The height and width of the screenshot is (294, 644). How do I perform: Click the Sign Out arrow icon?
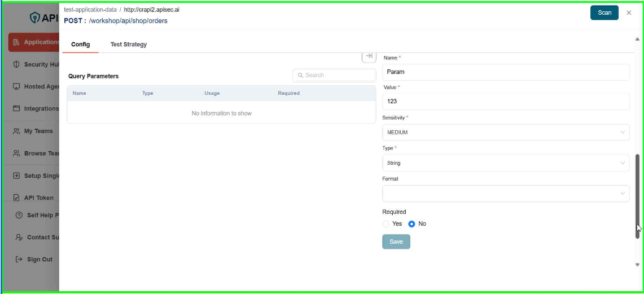point(19,260)
